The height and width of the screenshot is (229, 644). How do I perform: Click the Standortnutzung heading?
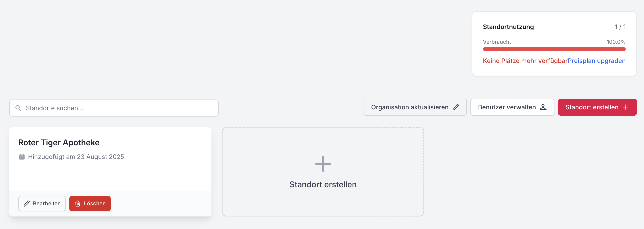[508, 27]
